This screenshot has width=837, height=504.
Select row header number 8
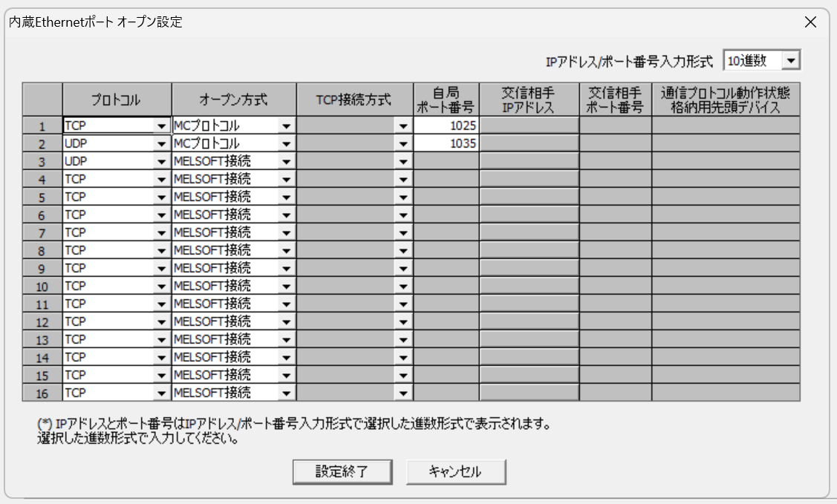[x=42, y=251]
